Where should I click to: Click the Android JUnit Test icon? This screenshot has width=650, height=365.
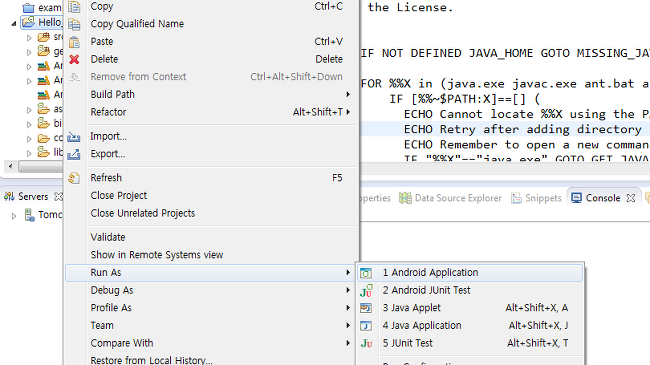point(366,291)
